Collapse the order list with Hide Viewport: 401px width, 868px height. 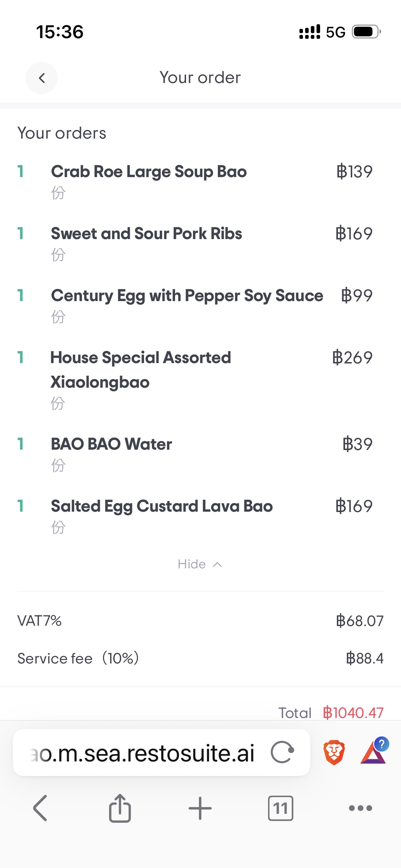point(192,564)
